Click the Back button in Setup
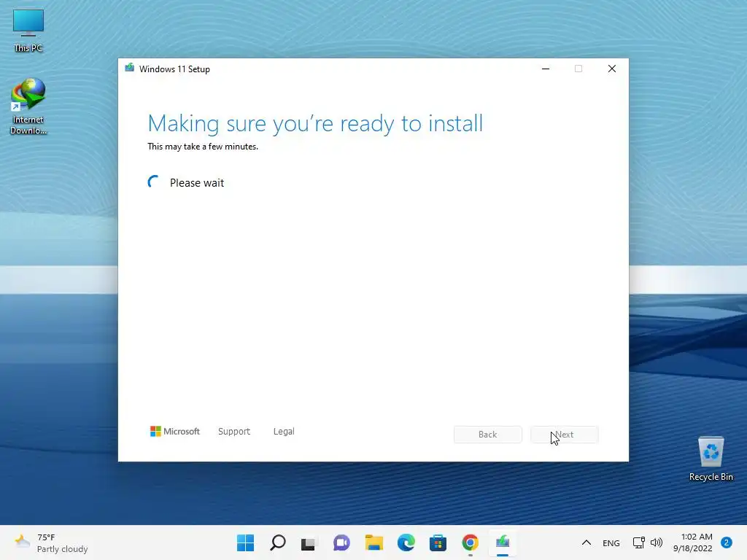Viewport: 747px width, 560px height. point(488,435)
